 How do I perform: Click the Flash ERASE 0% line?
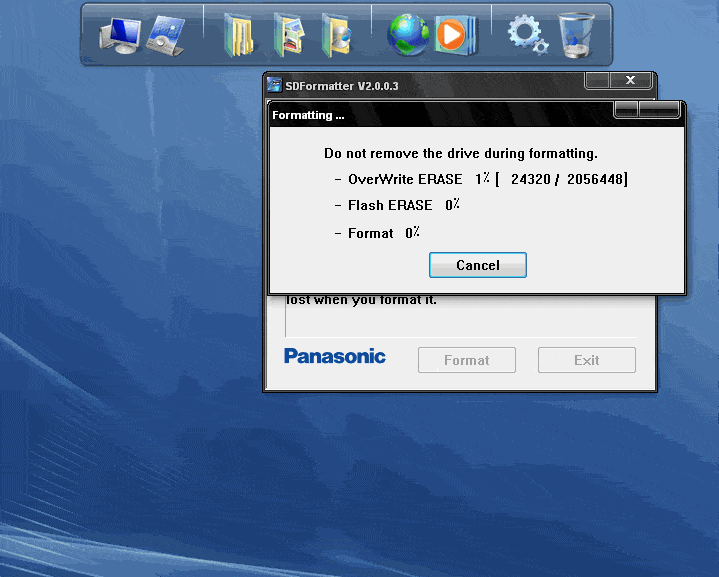[397, 205]
